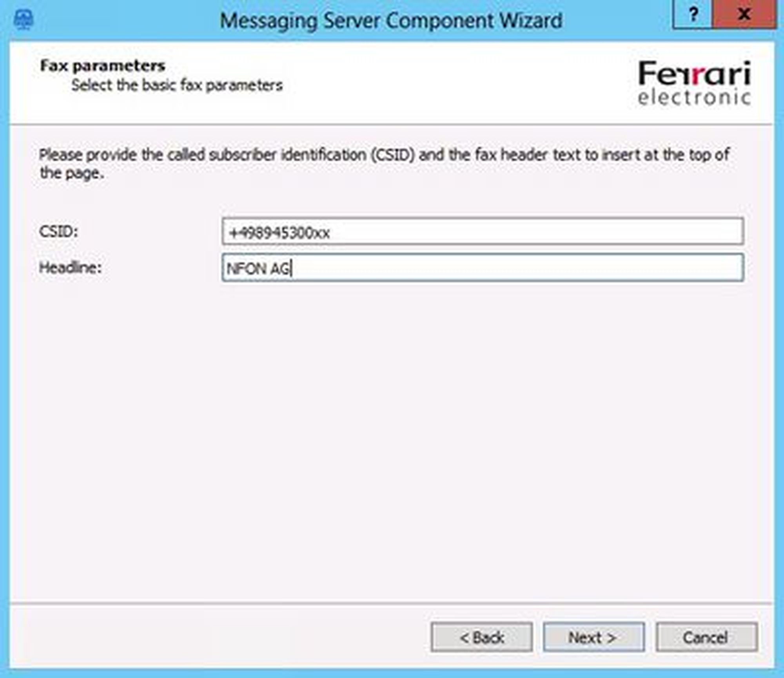The image size is (784, 678).
Task: Close the Messaging Server Component Wizard
Action: (x=744, y=16)
